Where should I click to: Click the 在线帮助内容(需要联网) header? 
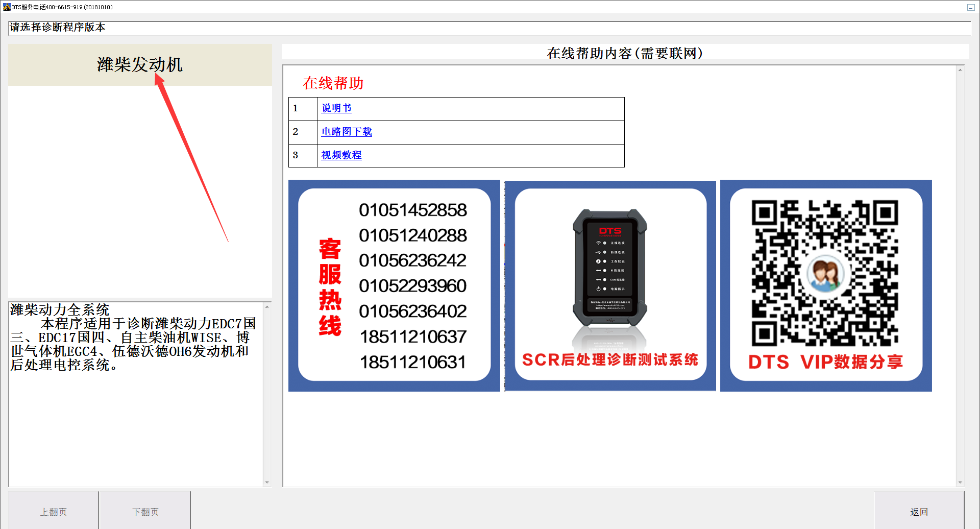(x=625, y=53)
